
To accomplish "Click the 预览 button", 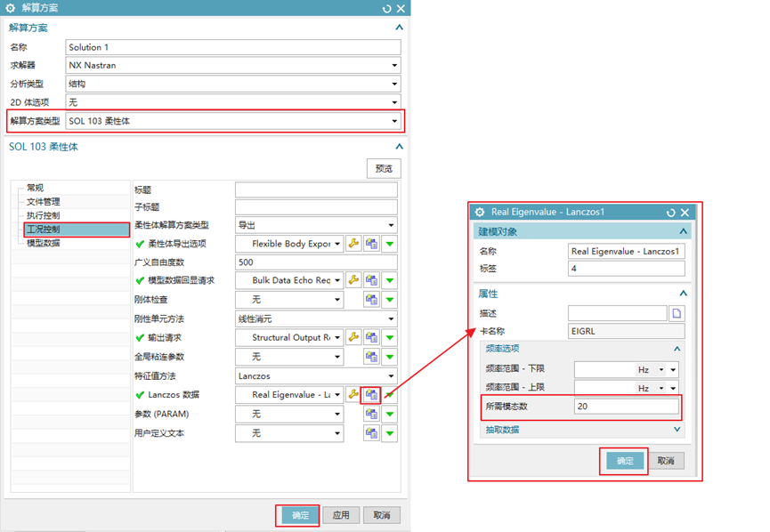I will point(384,168).
